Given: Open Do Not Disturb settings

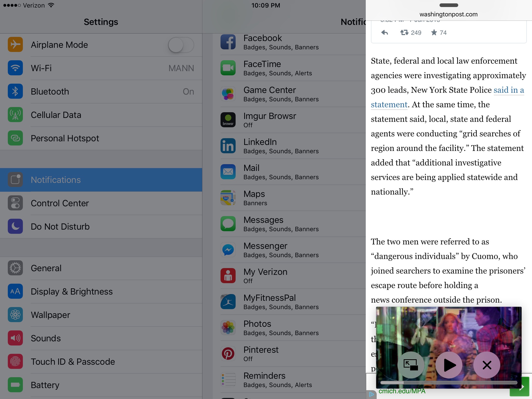Looking at the screenshot, I should 101,227.
